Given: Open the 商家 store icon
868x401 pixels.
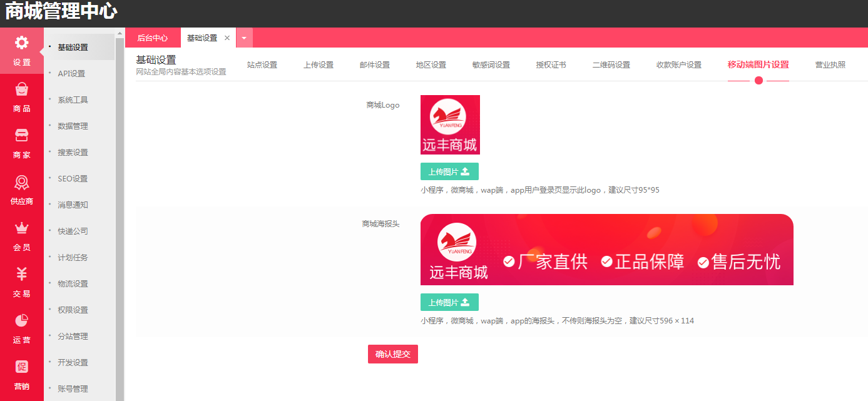Looking at the screenshot, I should (x=22, y=136).
